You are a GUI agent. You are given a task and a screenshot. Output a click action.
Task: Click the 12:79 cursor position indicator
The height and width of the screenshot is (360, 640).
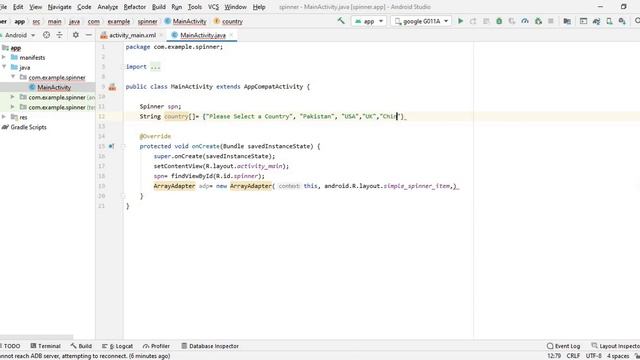tap(554, 356)
